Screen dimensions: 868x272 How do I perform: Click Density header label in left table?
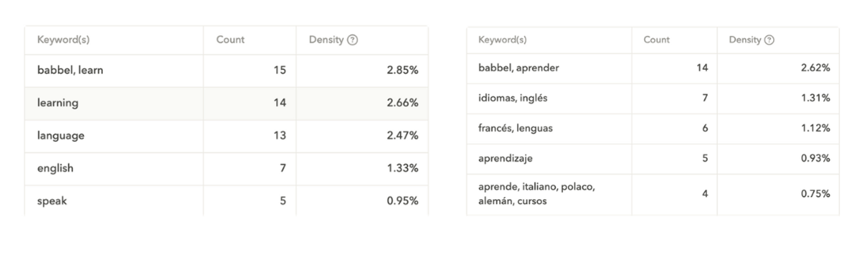coord(326,40)
